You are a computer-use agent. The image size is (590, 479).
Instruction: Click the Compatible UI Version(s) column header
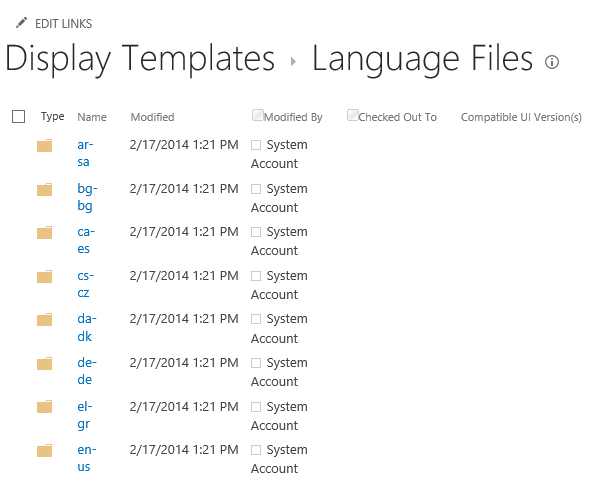[522, 117]
